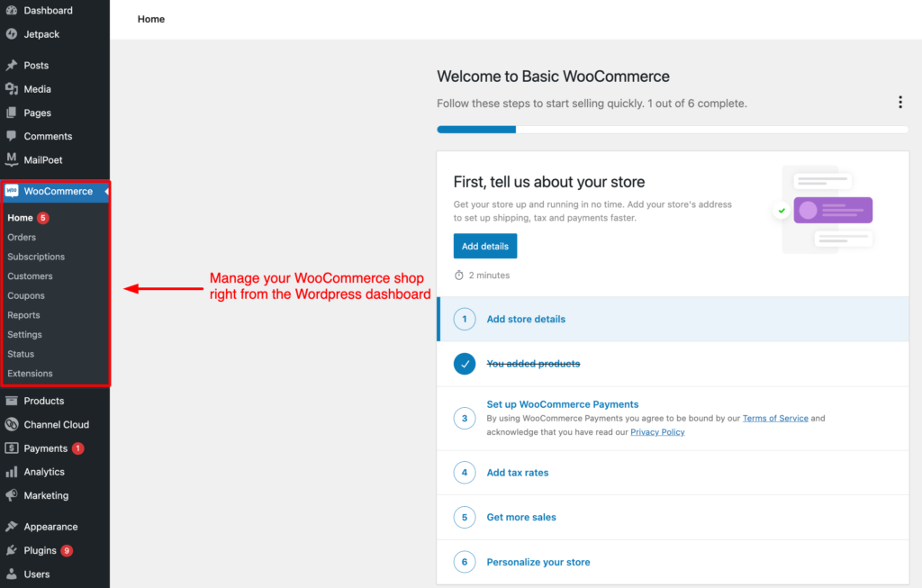Open the Terms of Service link
The image size is (922, 588).
point(775,418)
